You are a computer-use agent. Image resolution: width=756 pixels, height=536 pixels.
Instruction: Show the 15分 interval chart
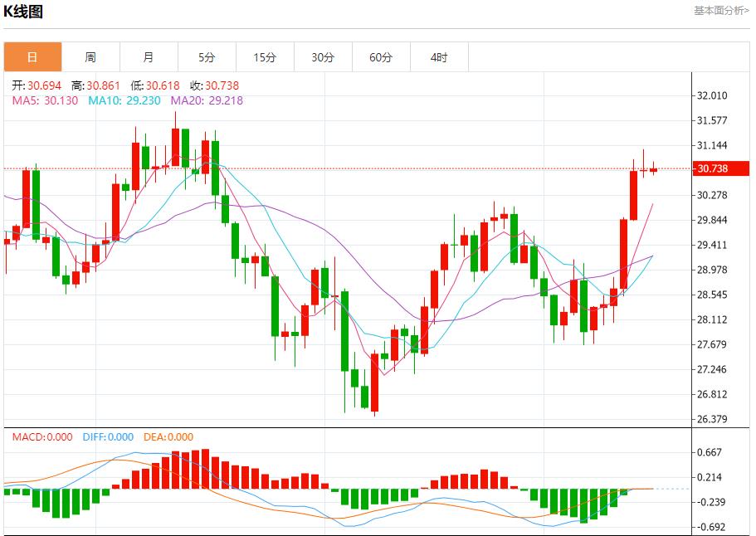265,57
